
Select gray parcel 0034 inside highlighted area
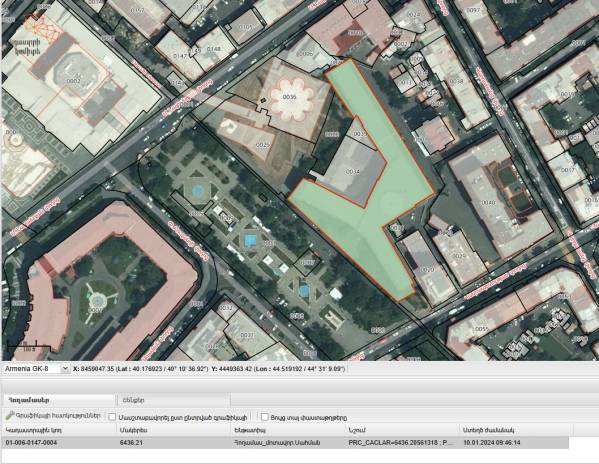click(352, 172)
